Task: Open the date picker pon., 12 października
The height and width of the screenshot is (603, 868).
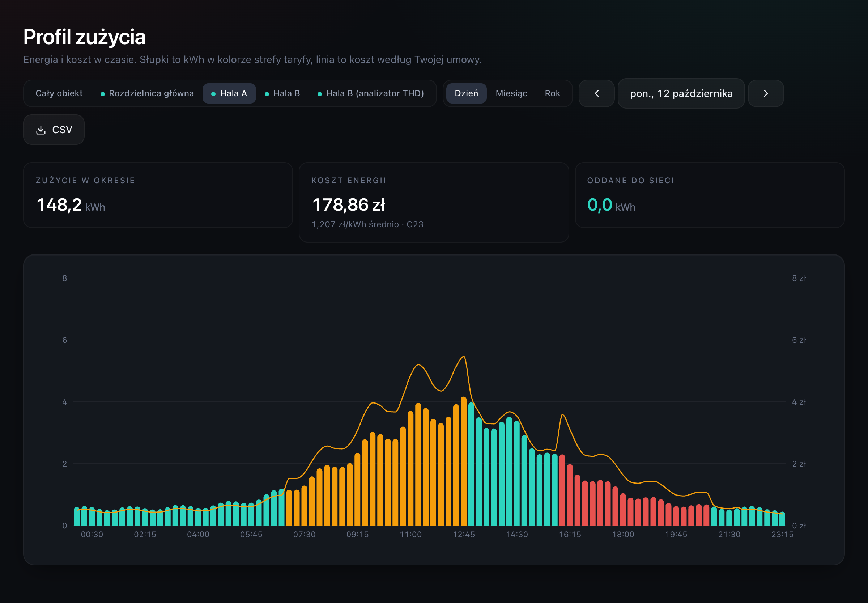Action: (681, 93)
